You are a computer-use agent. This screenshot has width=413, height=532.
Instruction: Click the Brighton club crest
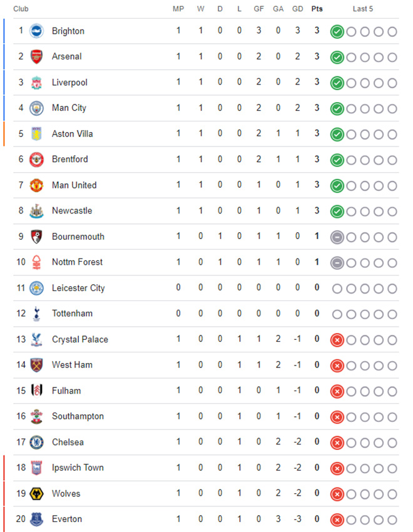(36, 31)
